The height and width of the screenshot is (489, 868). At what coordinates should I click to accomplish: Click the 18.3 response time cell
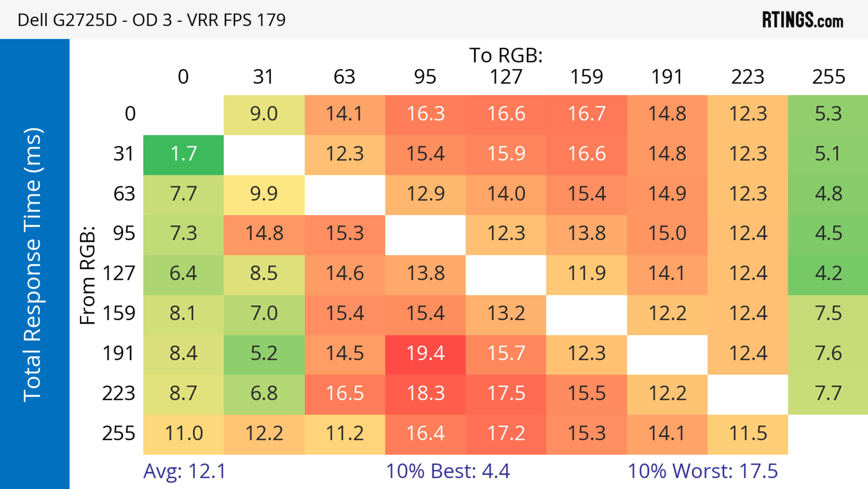(425, 393)
